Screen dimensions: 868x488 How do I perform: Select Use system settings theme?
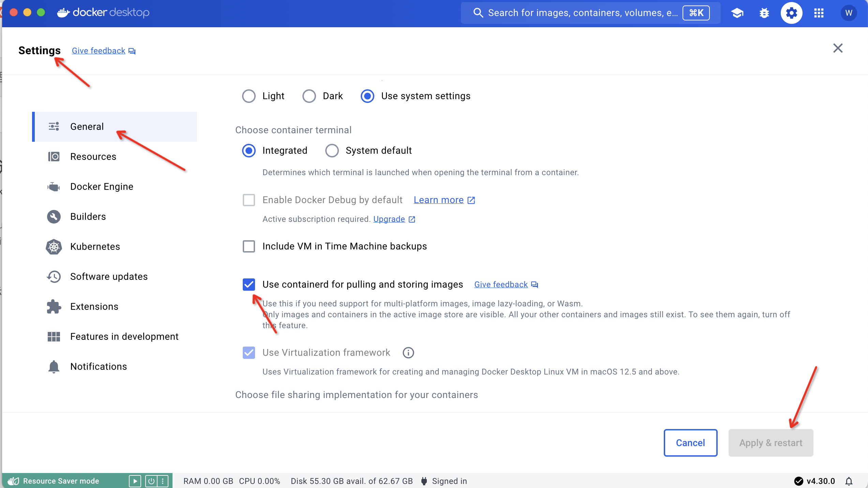click(367, 96)
